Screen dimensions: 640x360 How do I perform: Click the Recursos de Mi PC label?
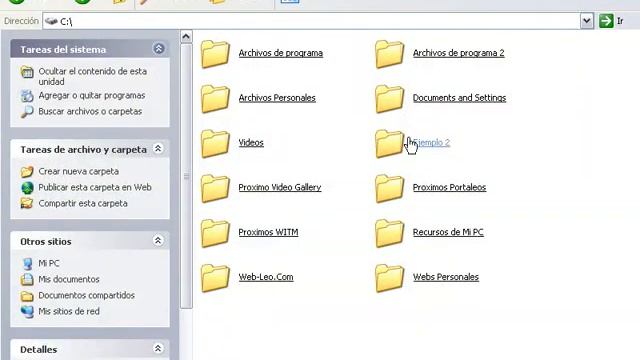(448, 232)
